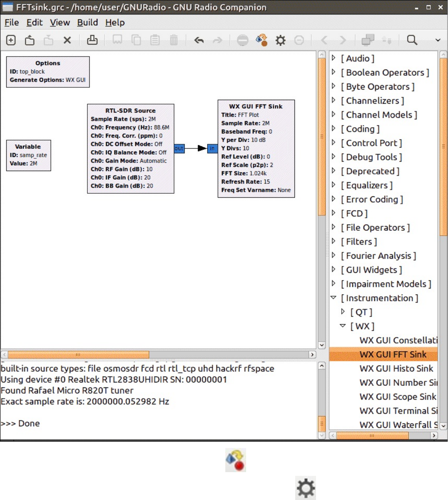The image size is (448, 500).
Task: Click the Enable block toolbar icon
Action: click(368, 40)
